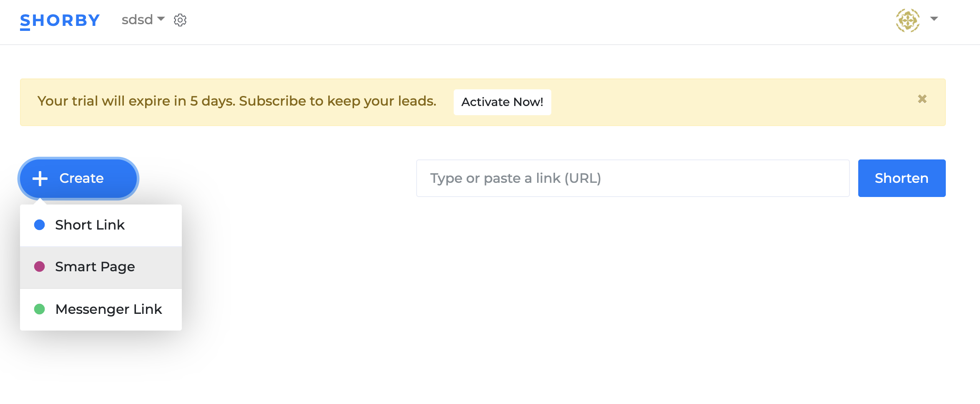Click the user avatar icon
Viewport: 980px width, 404px height.
tap(908, 20)
